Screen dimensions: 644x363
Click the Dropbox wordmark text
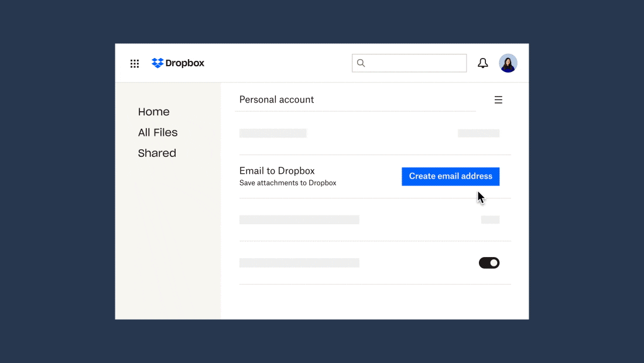pyautogui.click(x=185, y=63)
